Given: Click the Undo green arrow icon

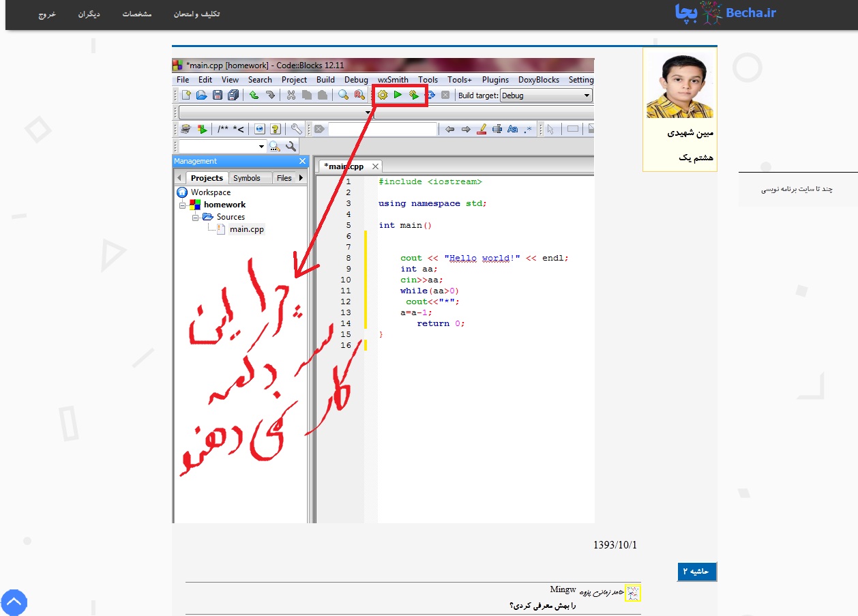Looking at the screenshot, I should tap(254, 96).
